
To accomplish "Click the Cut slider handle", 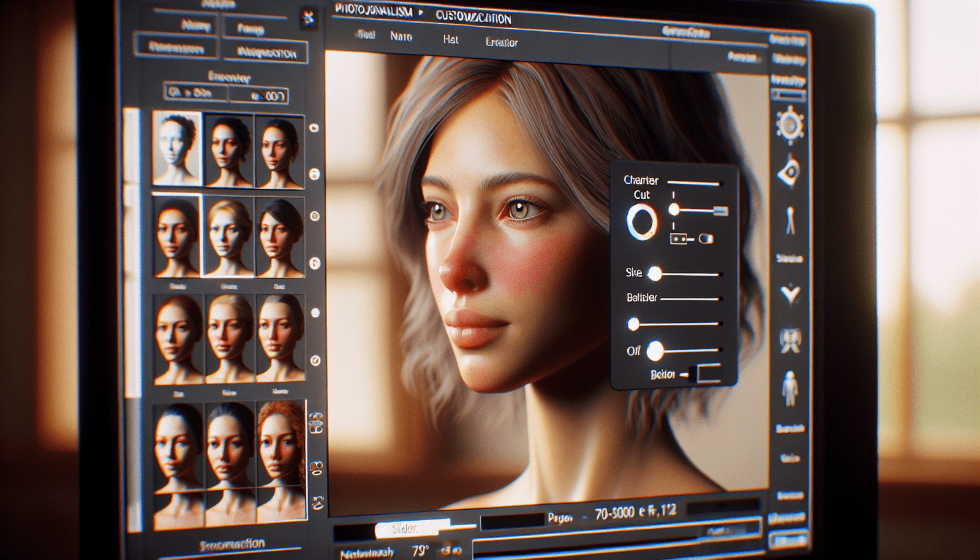I will pos(674,210).
